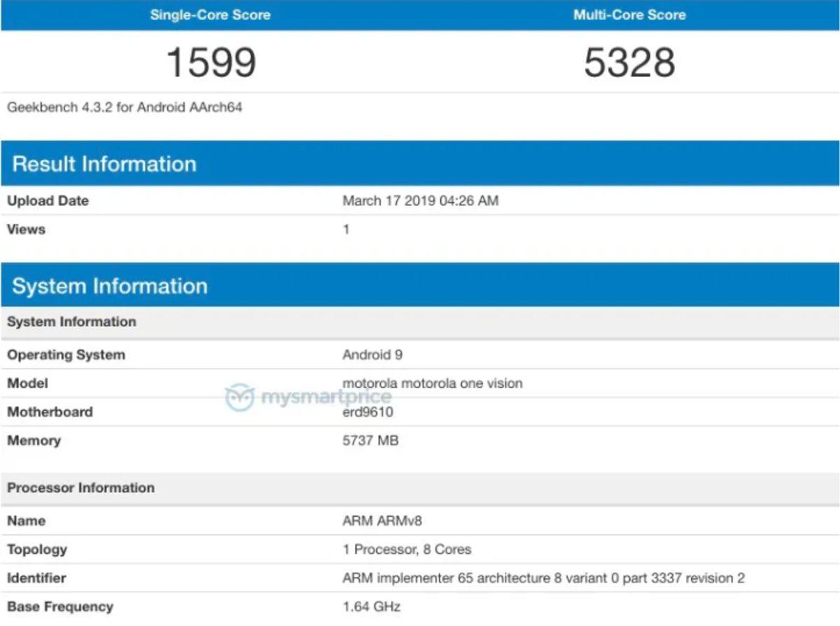Click the 5328 multi-core score value

pos(629,62)
